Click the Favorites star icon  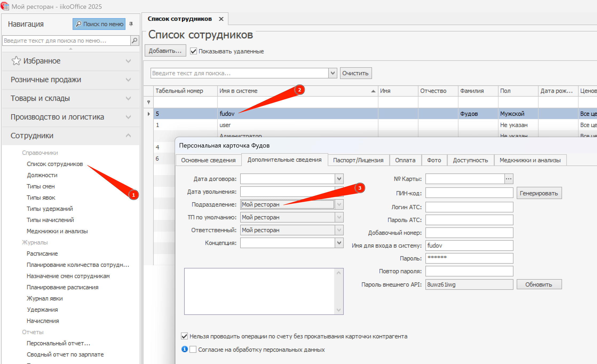click(16, 61)
